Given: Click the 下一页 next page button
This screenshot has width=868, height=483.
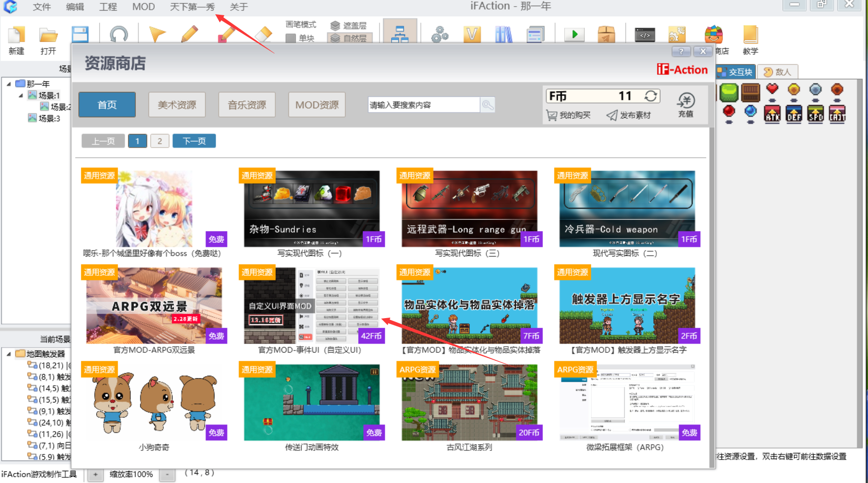Looking at the screenshot, I should coord(194,141).
